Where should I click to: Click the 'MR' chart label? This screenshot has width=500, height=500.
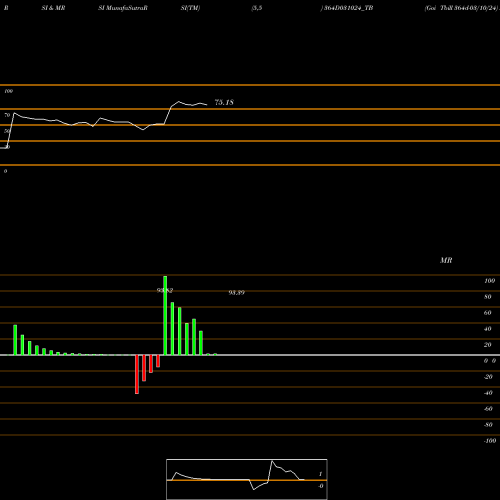pos(446,260)
